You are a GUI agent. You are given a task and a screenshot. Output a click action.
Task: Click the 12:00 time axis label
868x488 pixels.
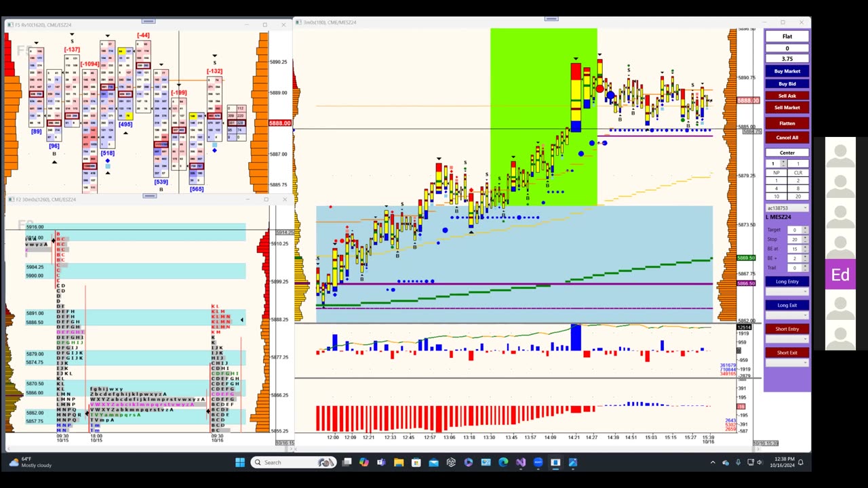point(332,437)
